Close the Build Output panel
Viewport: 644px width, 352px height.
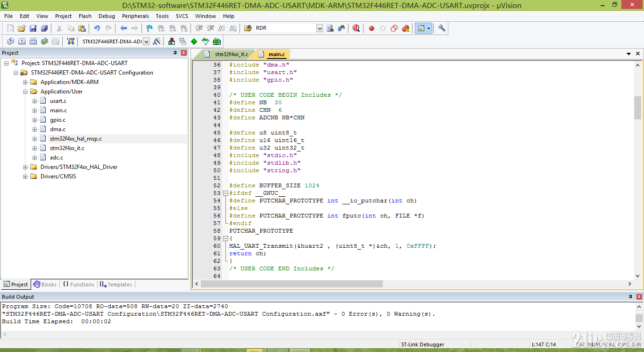[x=639, y=297]
